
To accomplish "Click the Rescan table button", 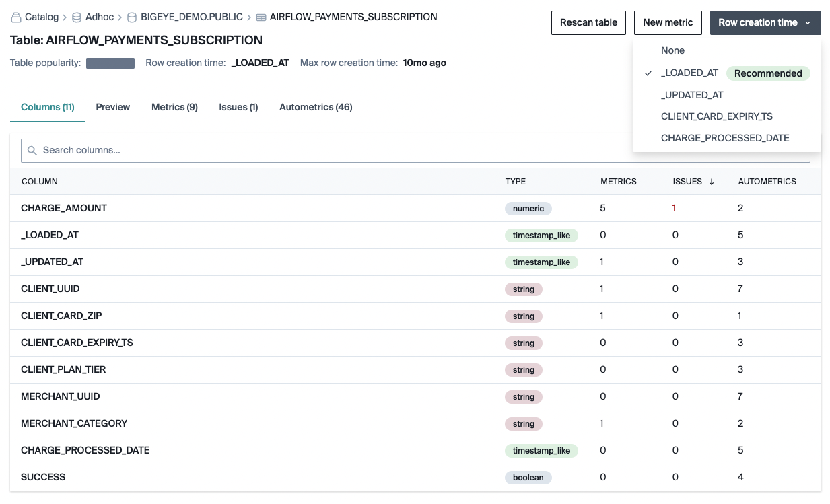I will pos(589,22).
